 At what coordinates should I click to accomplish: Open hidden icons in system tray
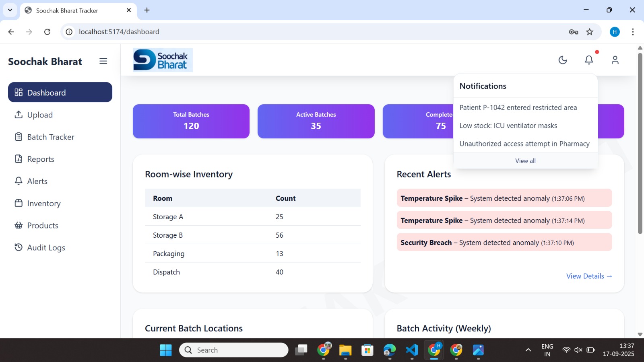[527, 350]
